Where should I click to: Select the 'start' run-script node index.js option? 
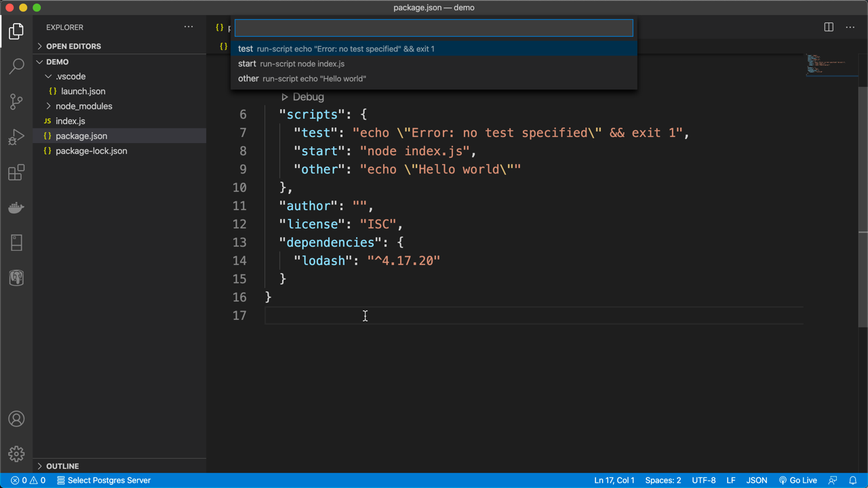click(x=434, y=64)
